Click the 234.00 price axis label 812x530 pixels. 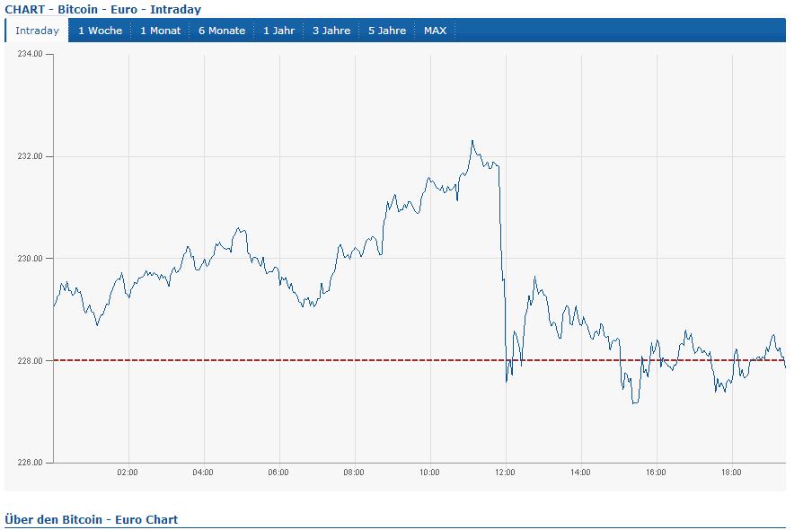click(x=30, y=55)
